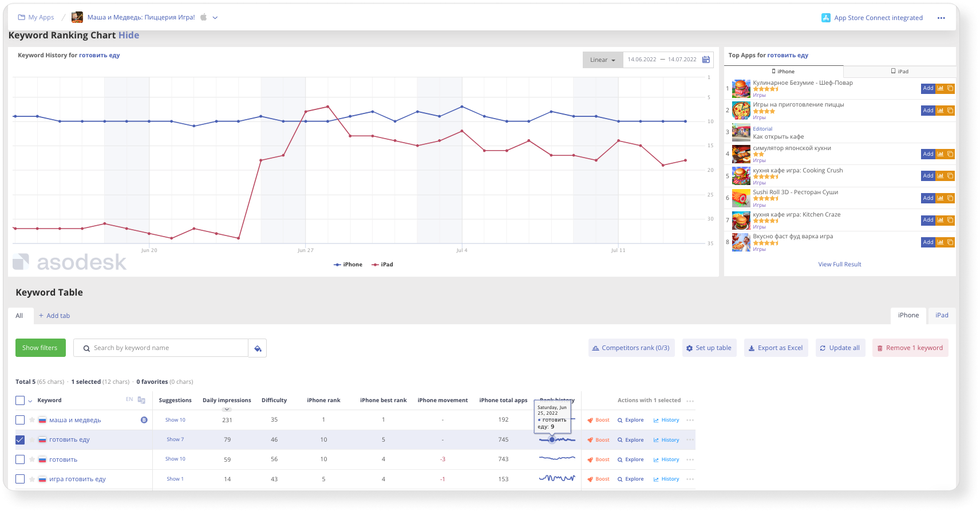Viewport: 980px width, 511px height.
Task: Uncheck the готовить еду keyword checkbox
Action: [x=20, y=439]
